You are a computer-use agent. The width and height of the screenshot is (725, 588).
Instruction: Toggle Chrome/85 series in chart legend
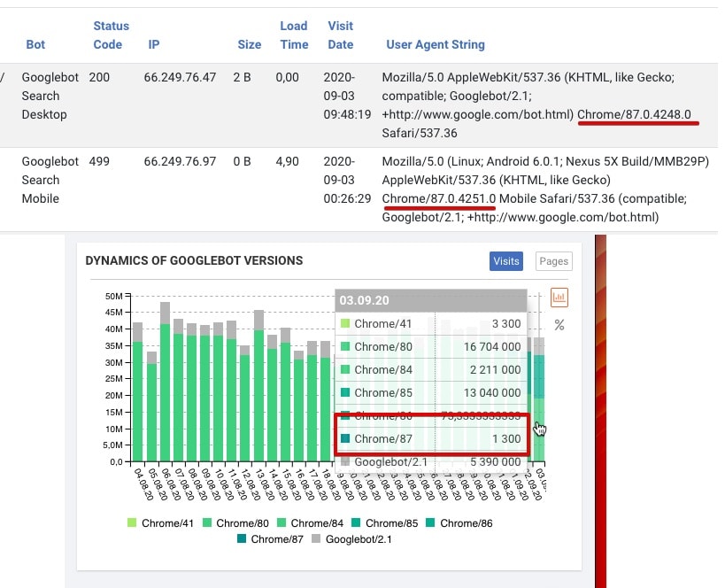(385, 523)
